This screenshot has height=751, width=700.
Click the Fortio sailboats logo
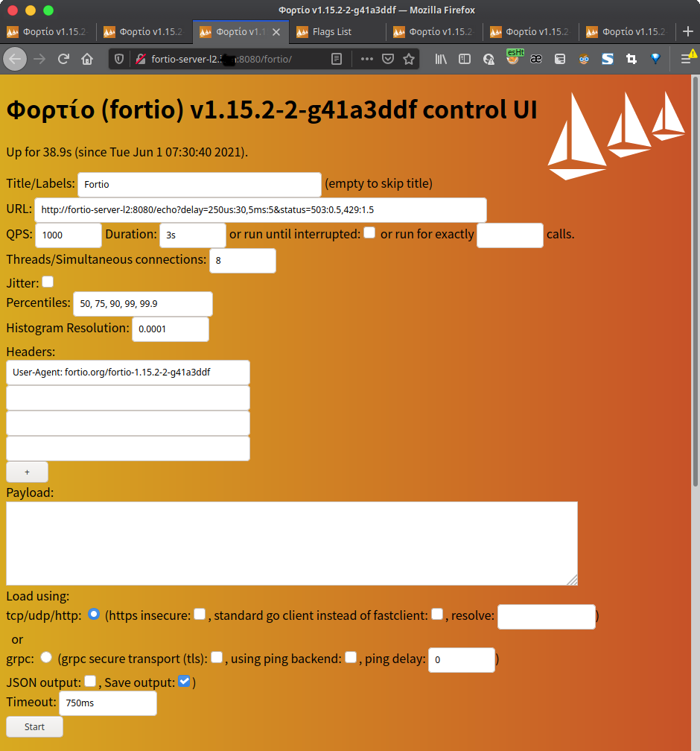point(615,135)
